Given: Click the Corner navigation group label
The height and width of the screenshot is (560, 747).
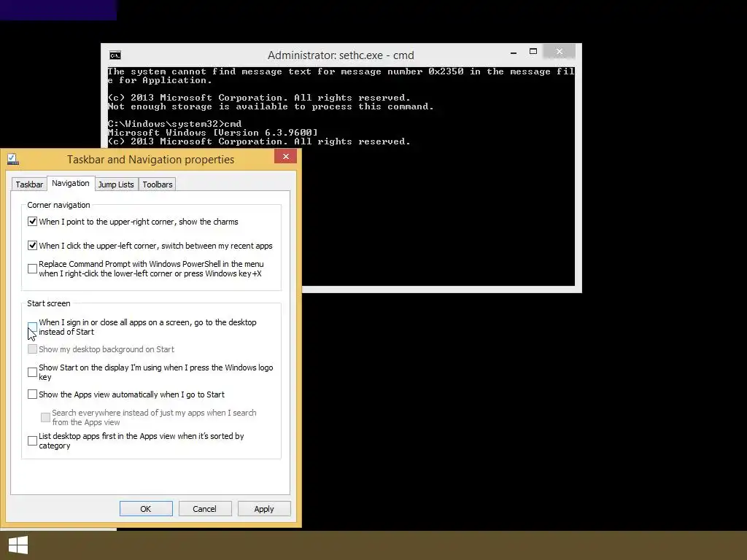Looking at the screenshot, I should 58,205.
